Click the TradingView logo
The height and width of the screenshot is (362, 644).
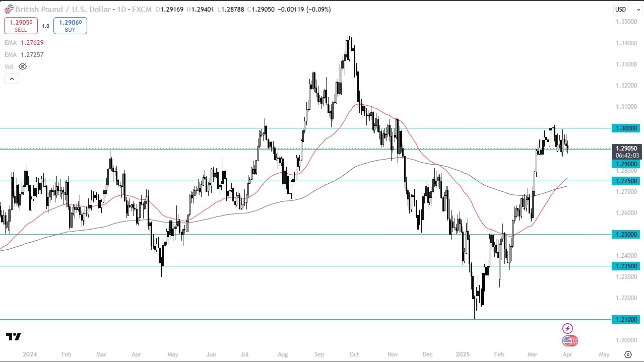[14, 336]
